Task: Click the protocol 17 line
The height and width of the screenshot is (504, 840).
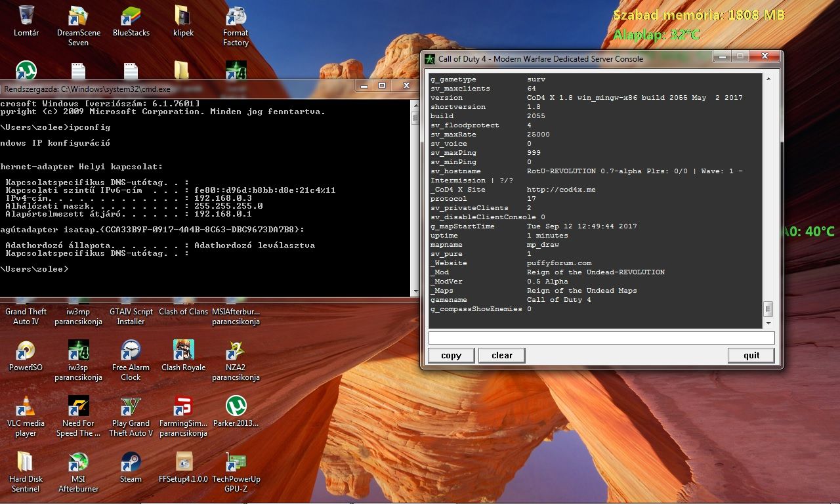Action: click(x=483, y=199)
